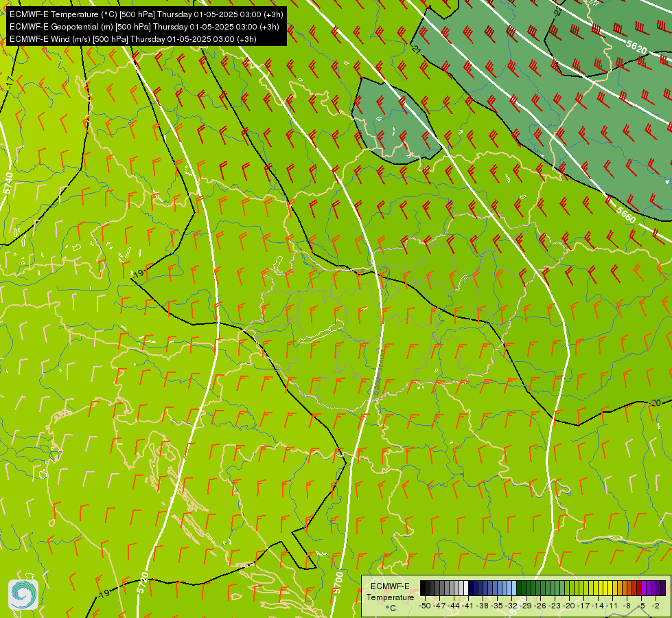
Task: Click the 5720 geopotential contour label
Action: 143,583
